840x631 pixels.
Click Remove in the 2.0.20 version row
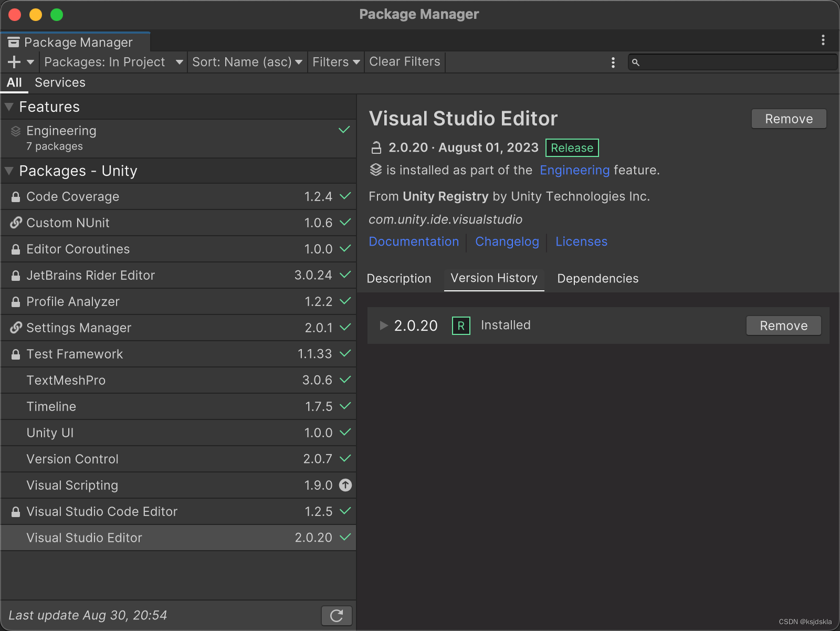(x=784, y=325)
